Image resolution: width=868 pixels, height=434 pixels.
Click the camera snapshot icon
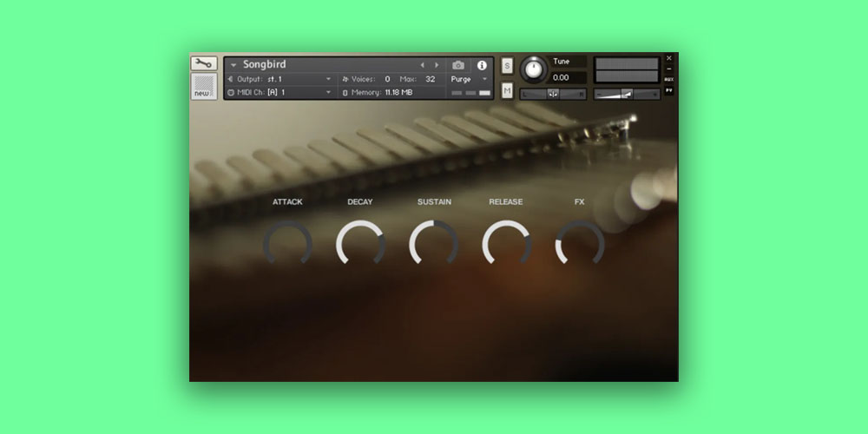(458, 65)
